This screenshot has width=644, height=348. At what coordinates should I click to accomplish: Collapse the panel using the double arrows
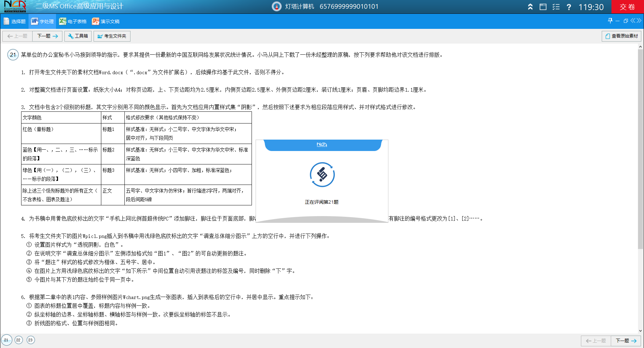(x=636, y=20)
